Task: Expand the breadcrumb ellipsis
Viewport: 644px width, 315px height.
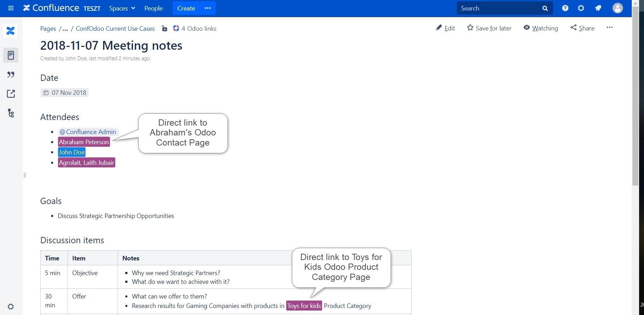Action: pos(65,29)
